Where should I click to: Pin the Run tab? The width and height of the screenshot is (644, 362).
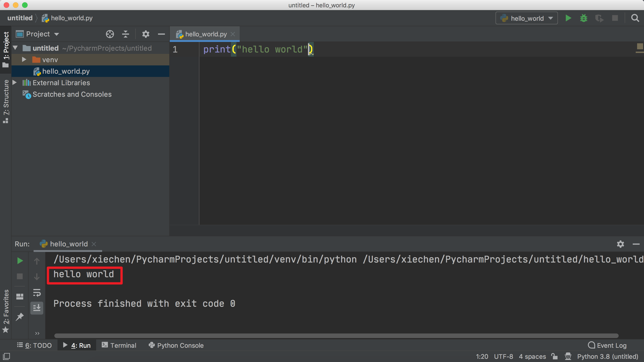[20, 317]
